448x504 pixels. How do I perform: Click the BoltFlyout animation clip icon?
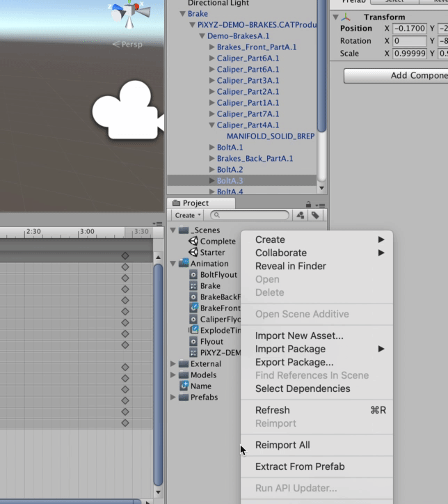[x=194, y=274]
